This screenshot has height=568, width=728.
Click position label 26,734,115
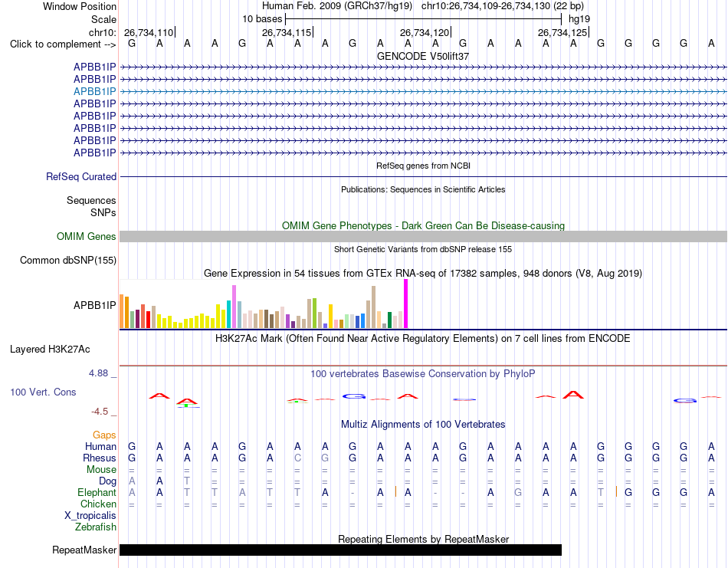pos(287,32)
